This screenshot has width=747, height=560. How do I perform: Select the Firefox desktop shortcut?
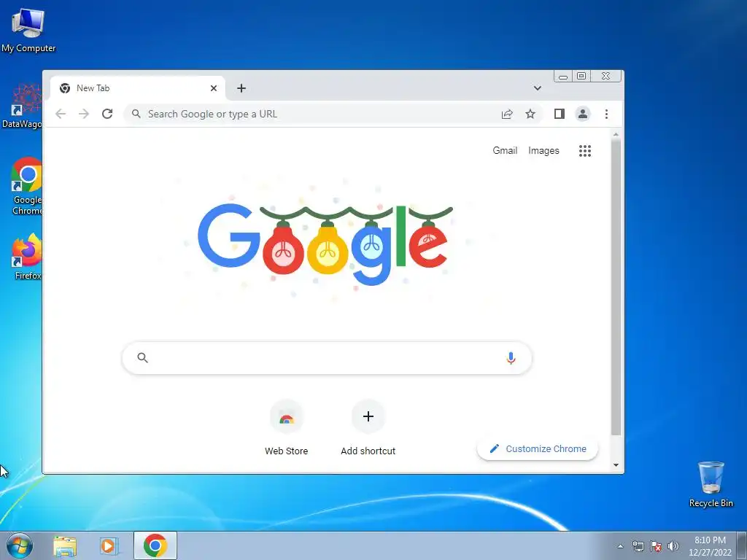tap(27, 257)
